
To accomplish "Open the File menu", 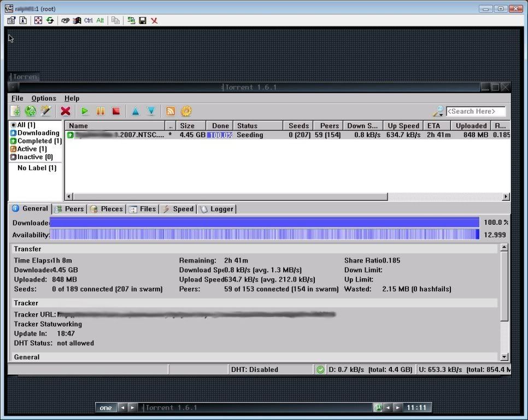I will pyautogui.click(x=17, y=98).
